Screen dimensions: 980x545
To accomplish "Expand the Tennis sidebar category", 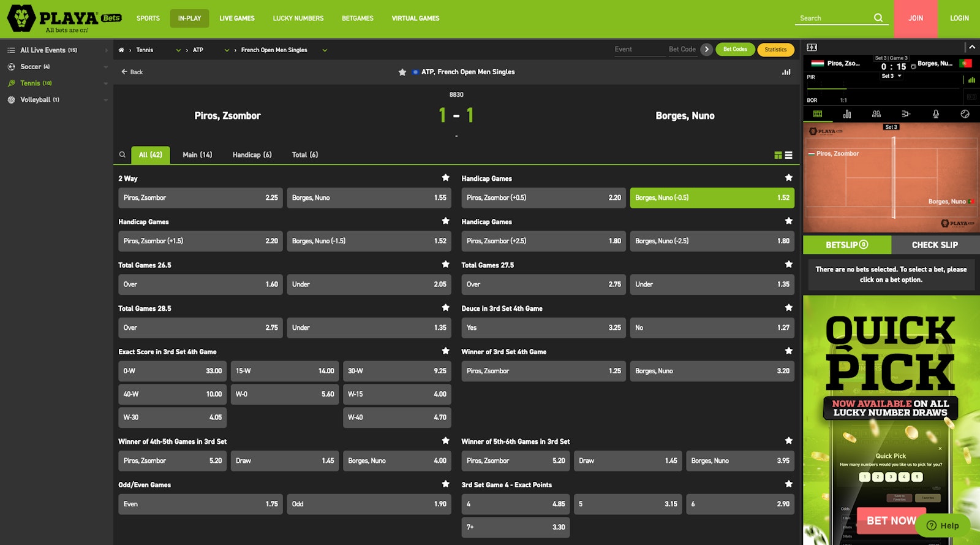I will pyautogui.click(x=106, y=83).
